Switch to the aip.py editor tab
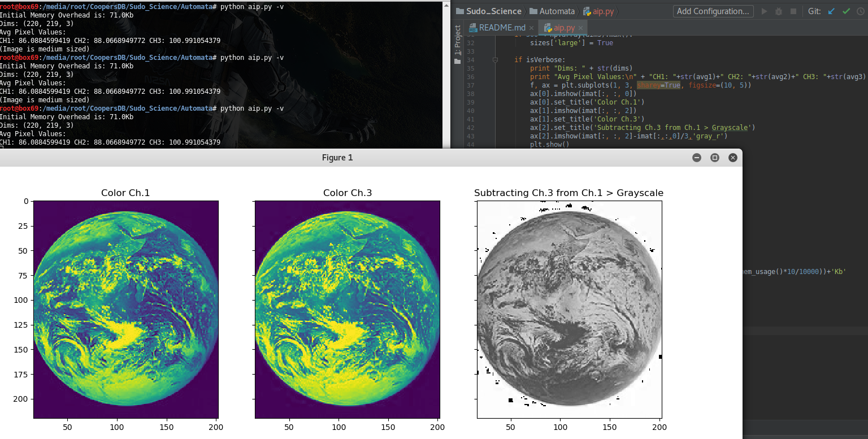The height and width of the screenshot is (439, 868). (563, 28)
